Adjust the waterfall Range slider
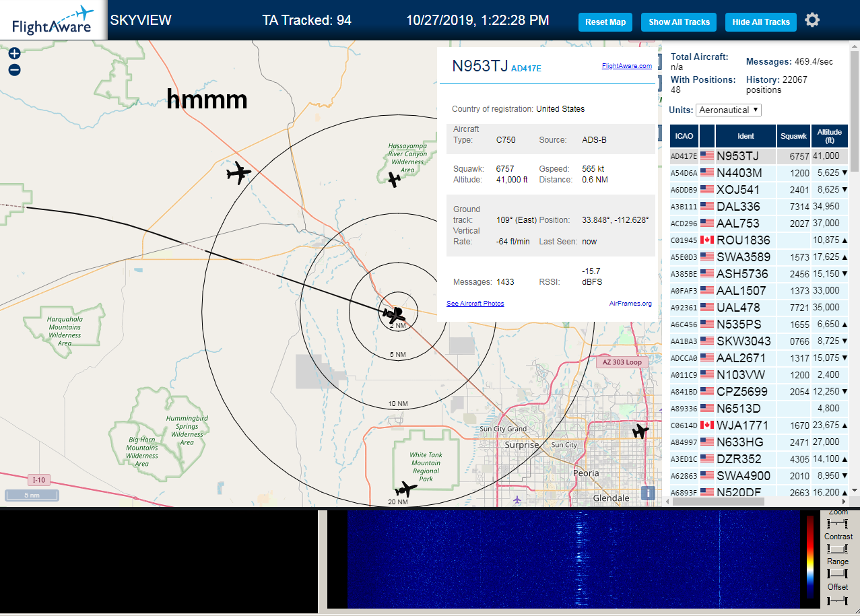Screen dimensions: 860x616 coord(838,573)
